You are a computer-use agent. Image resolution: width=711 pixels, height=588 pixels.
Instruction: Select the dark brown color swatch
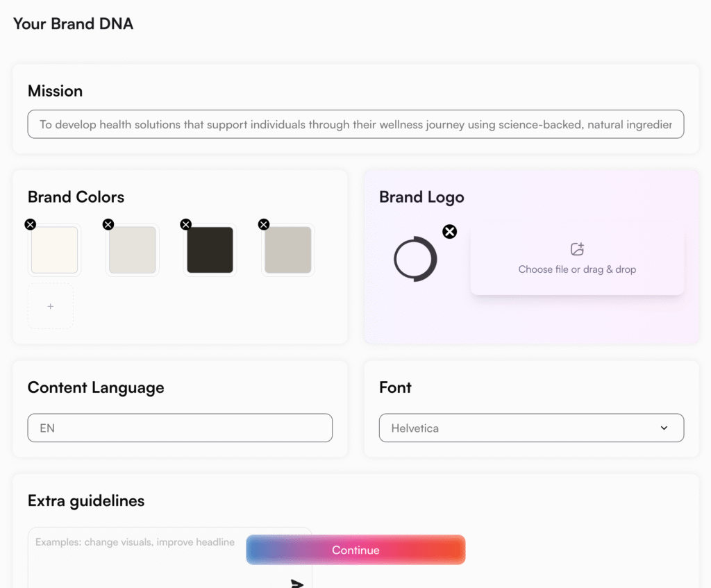point(210,251)
